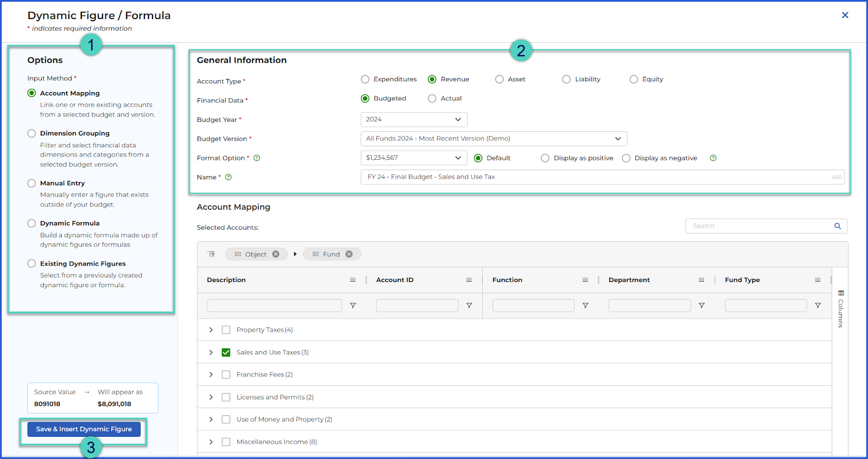Check the Property Taxes row checkbox

226,330
